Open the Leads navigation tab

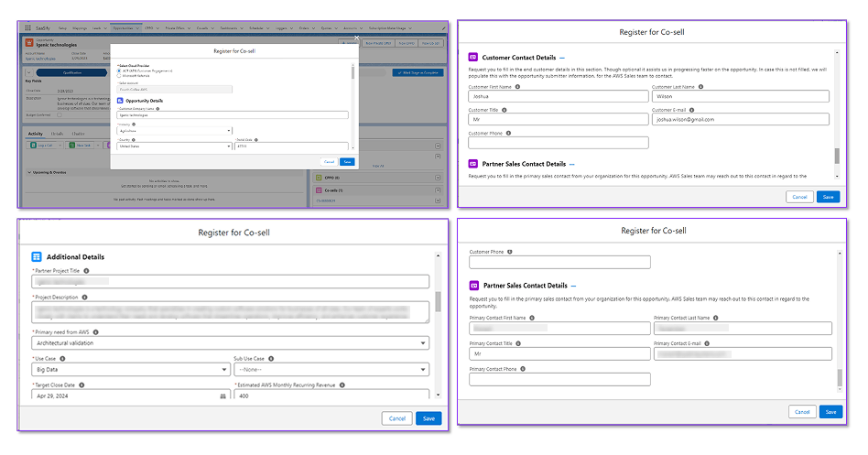[x=97, y=27]
